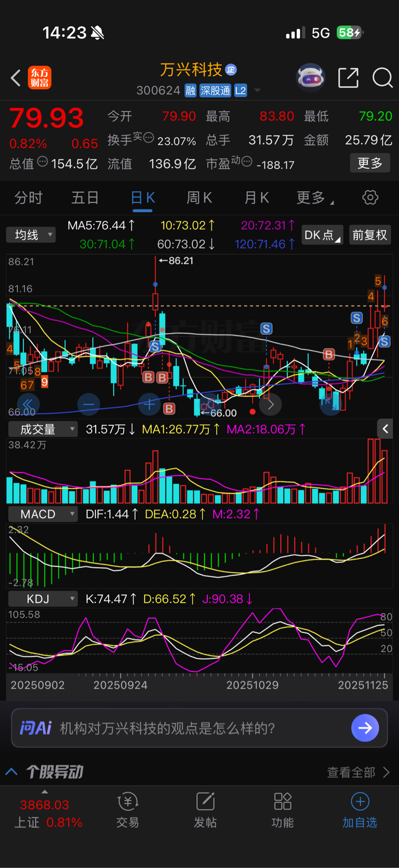
Task: Select the 日K tab
Action: tap(142, 198)
